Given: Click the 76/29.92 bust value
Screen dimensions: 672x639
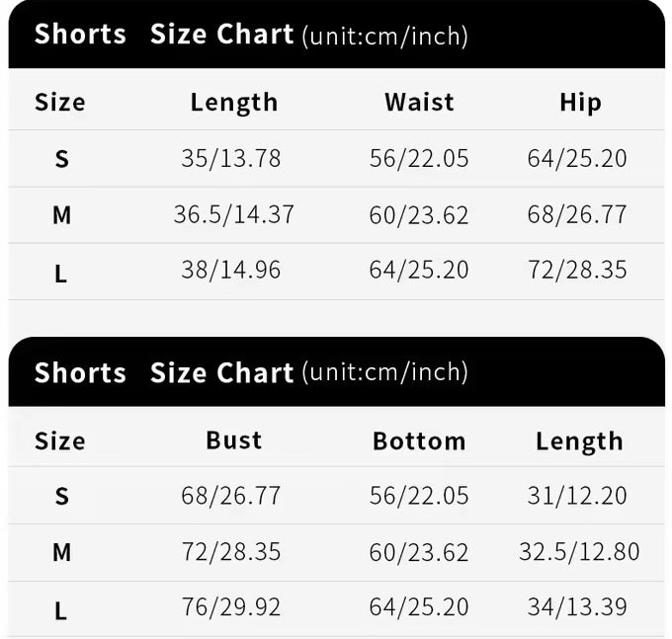Looking at the screenshot, I should point(231,606).
